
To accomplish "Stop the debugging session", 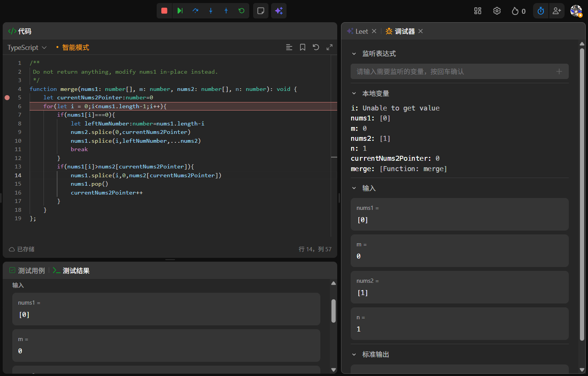I will [x=164, y=11].
